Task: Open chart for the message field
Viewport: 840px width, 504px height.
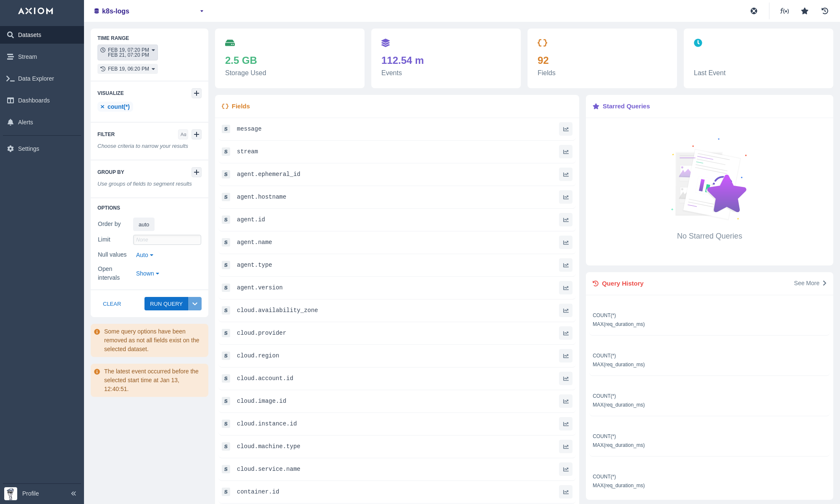Action: [x=566, y=129]
